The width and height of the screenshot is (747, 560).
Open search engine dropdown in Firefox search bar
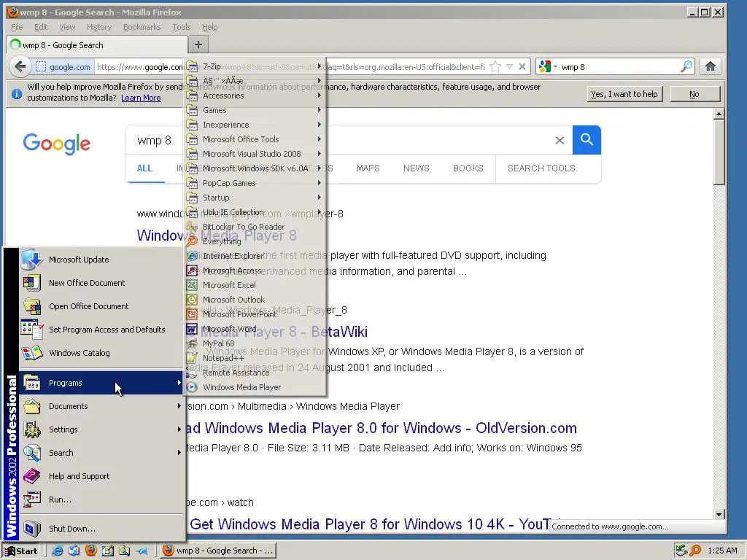point(549,66)
